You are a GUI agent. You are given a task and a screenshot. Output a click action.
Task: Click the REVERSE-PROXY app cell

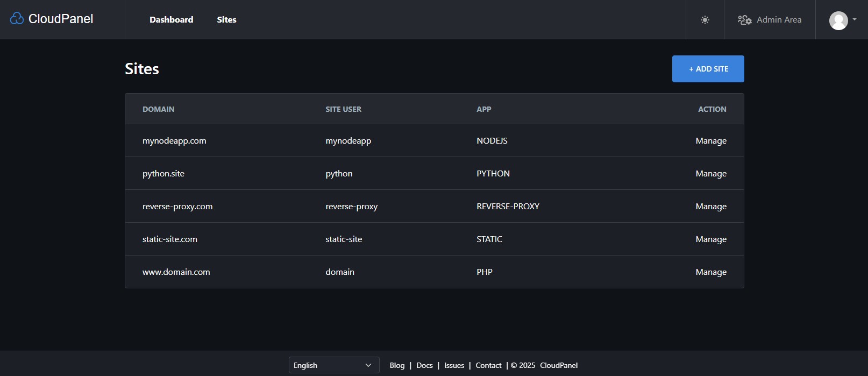tap(508, 207)
